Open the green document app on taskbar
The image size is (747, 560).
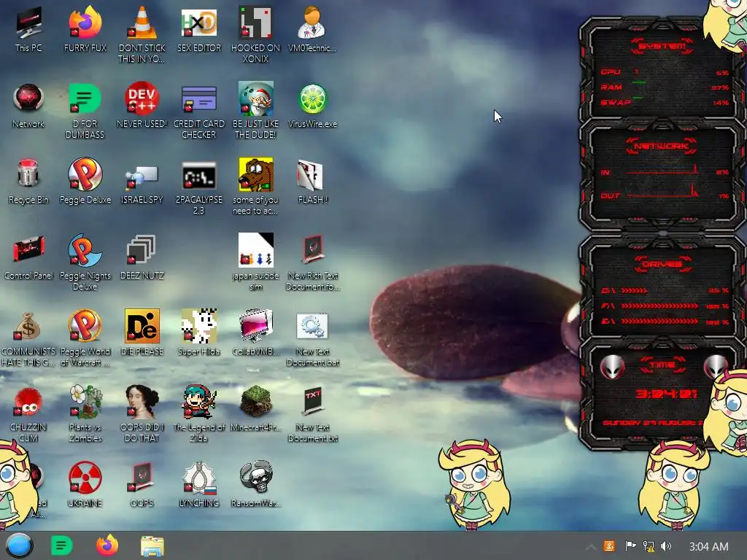coord(62,545)
